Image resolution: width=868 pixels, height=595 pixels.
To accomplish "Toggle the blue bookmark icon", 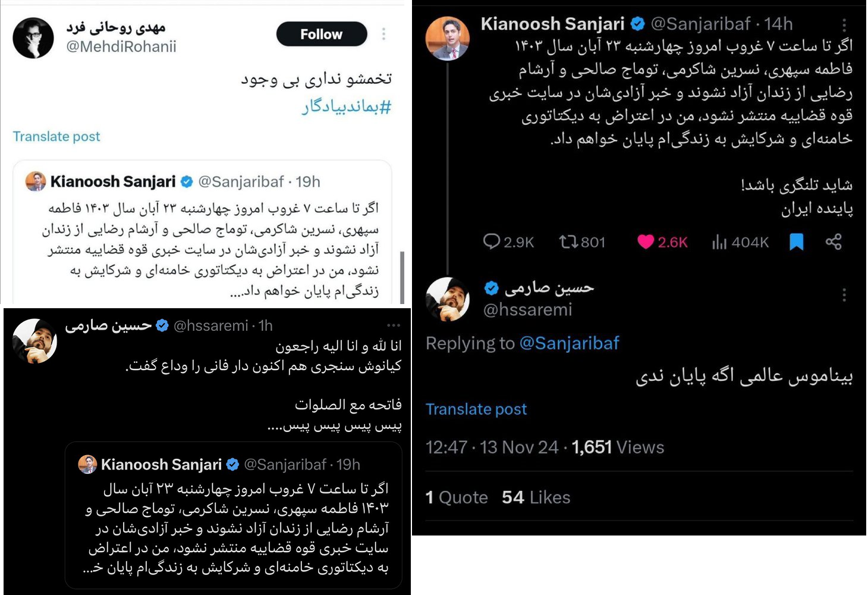I will [x=796, y=242].
